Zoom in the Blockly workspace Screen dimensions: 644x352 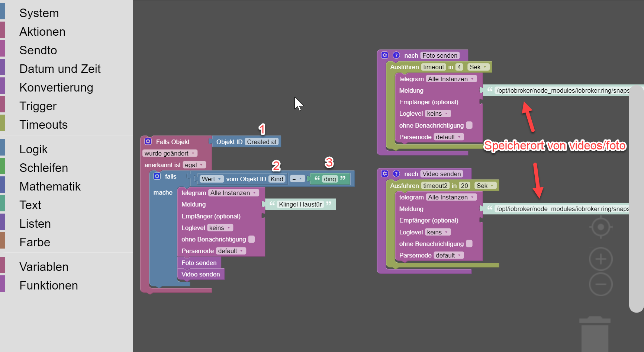[x=601, y=259]
